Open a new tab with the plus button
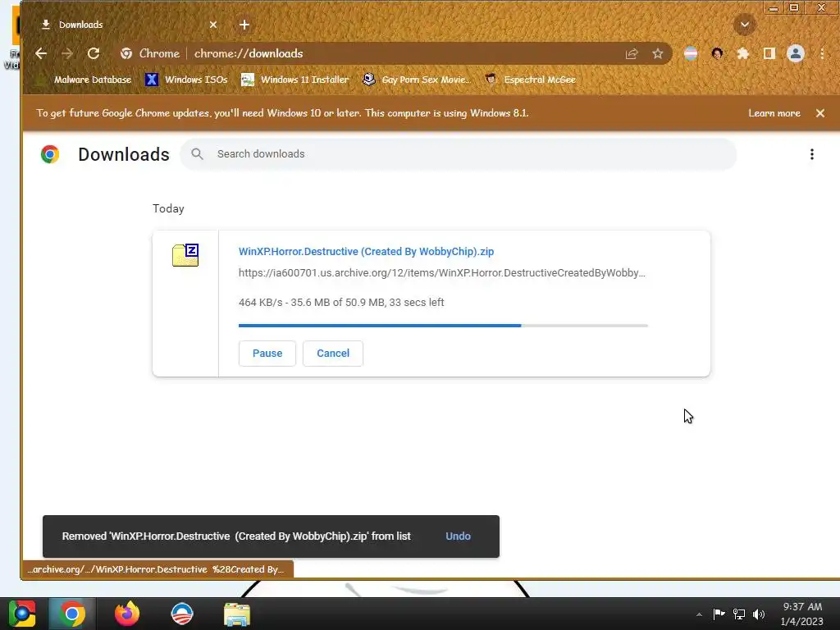The image size is (840, 630). click(x=244, y=25)
